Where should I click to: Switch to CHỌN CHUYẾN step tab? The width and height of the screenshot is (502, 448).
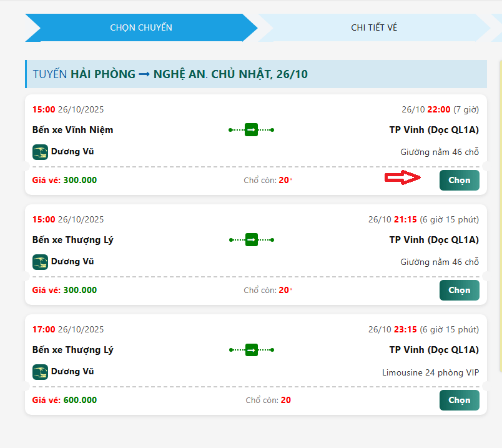tap(141, 27)
